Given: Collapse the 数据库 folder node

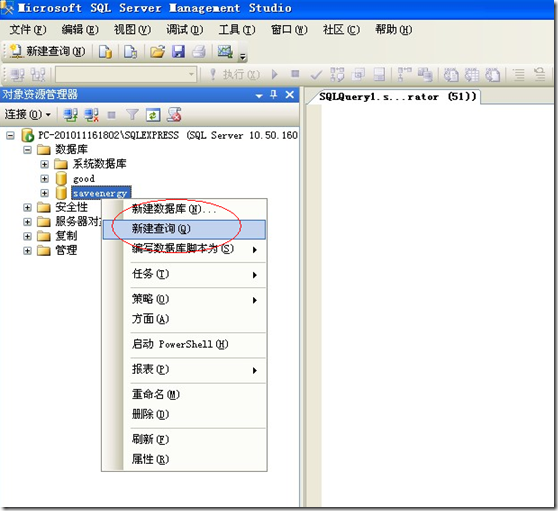Looking at the screenshot, I should coord(27,150).
